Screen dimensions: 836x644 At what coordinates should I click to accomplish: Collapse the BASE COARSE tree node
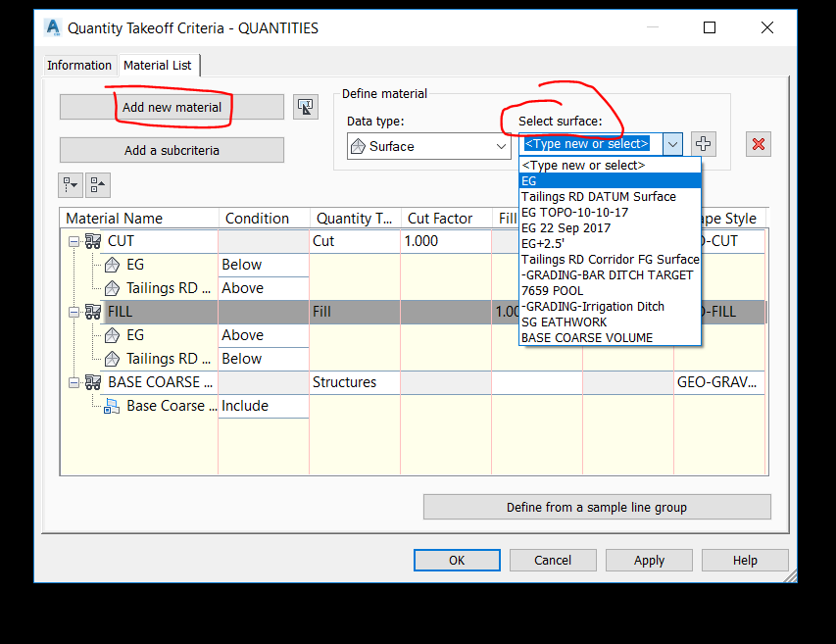click(74, 382)
